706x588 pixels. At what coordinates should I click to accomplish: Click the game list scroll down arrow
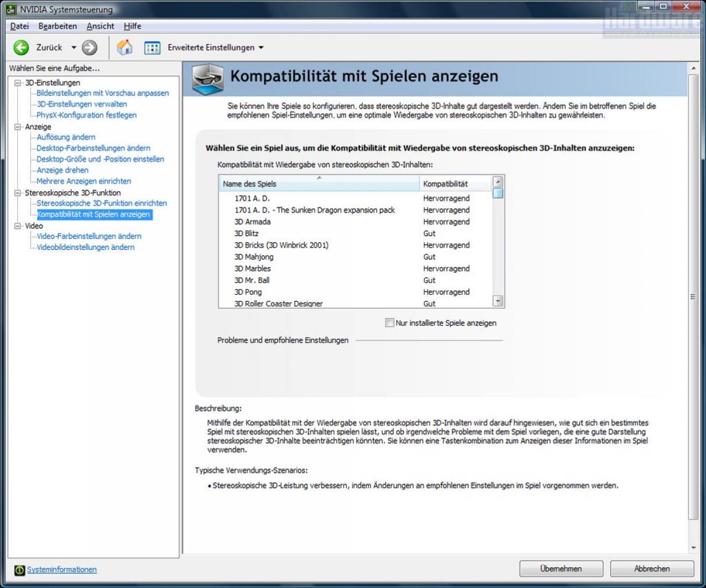tap(498, 301)
